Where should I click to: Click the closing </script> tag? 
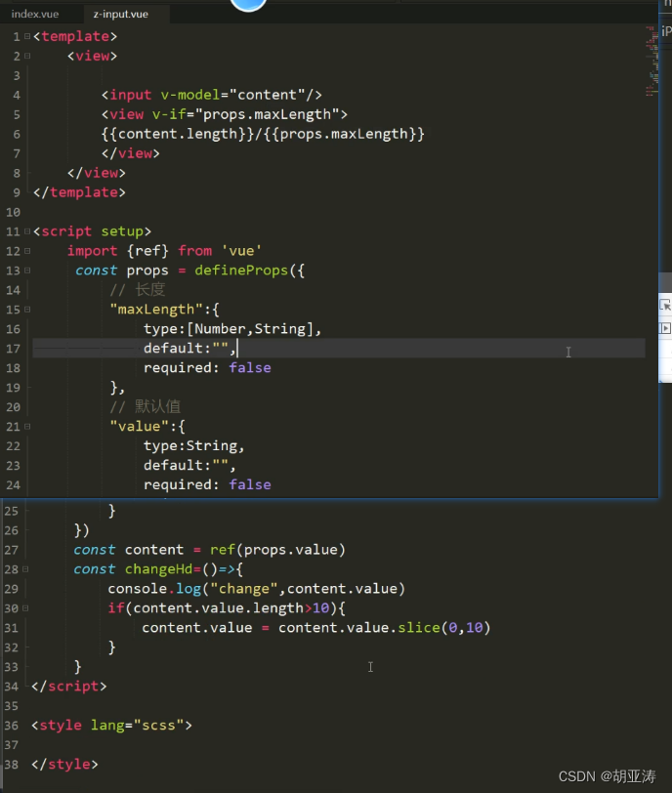click(x=69, y=687)
